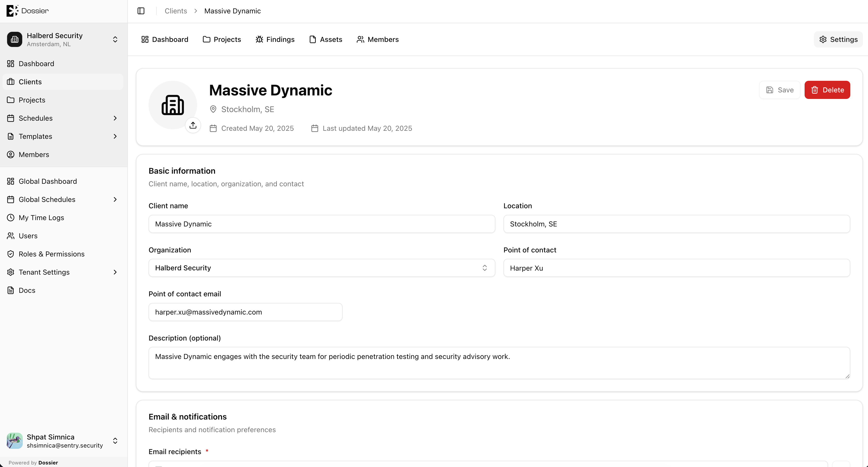This screenshot has width=868, height=467.
Task: Delete the Massive Dynamic client
Action: coord(827,90)
